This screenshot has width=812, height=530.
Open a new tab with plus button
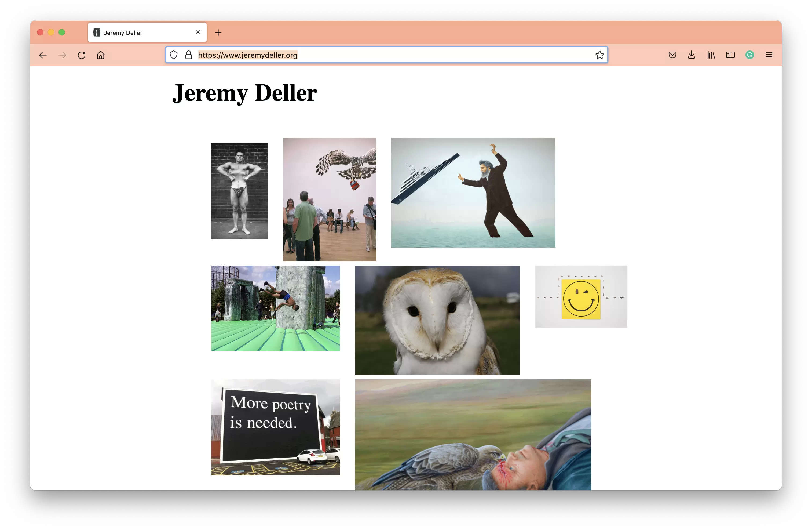point(218,32)
